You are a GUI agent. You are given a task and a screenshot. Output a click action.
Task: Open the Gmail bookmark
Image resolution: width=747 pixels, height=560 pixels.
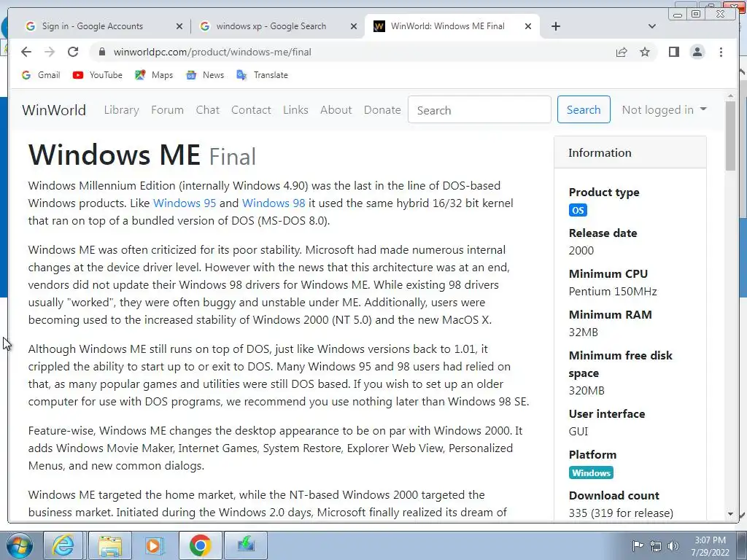[x=41, y=75]
